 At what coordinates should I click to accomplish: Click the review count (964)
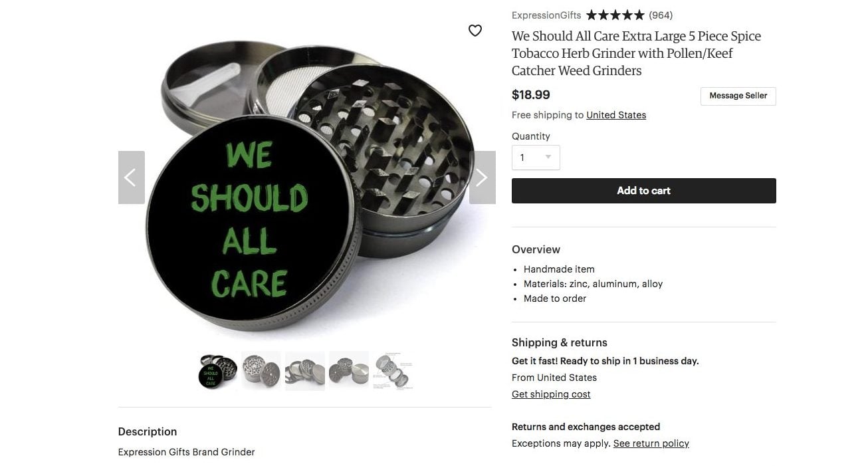coord(661,15)
